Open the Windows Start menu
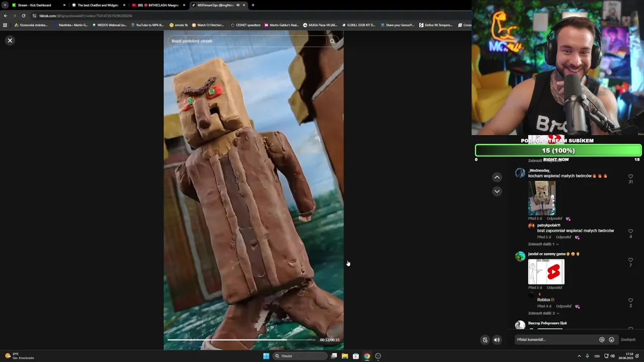 (266, 356)
